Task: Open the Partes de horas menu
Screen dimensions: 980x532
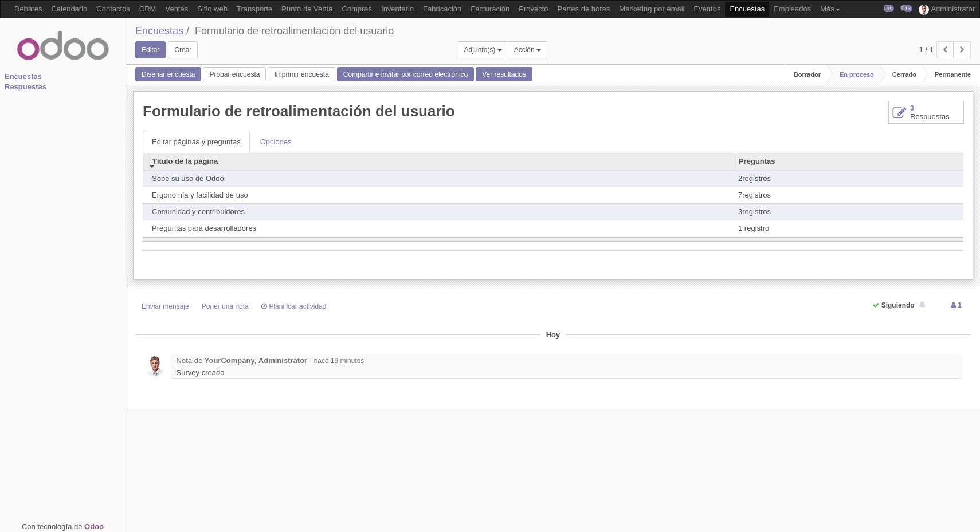Action: 583,9
